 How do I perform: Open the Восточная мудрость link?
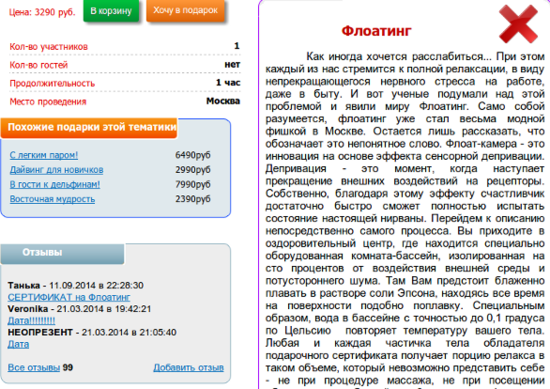[x=52, y=199]
